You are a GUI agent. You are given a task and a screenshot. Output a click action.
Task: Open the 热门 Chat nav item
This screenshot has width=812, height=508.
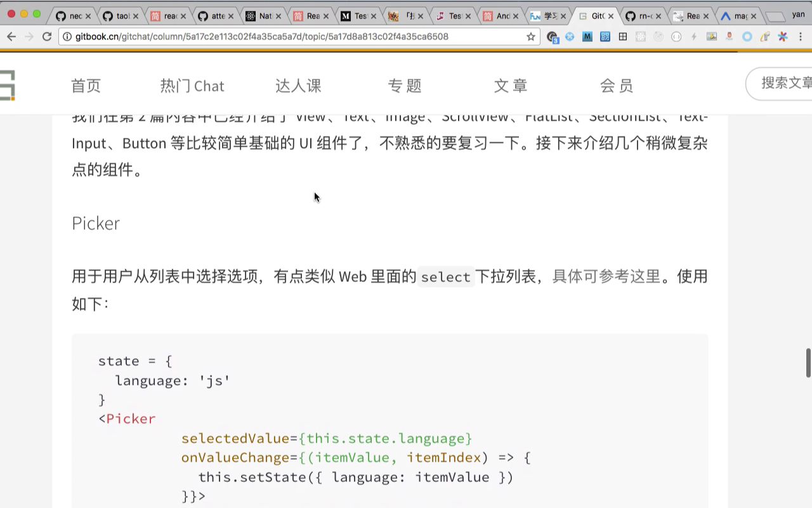coord(192,86)
